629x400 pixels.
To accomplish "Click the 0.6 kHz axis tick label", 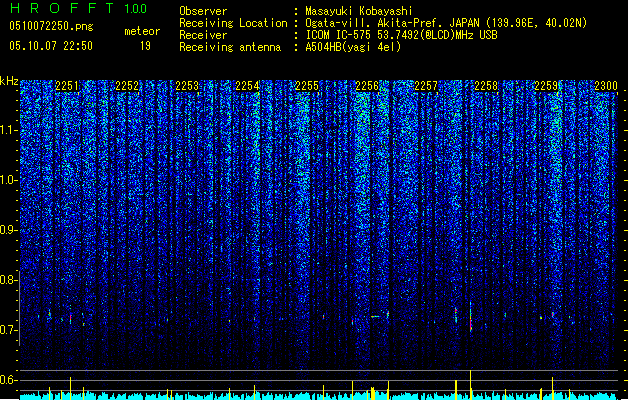I will (x=8, y=380).
